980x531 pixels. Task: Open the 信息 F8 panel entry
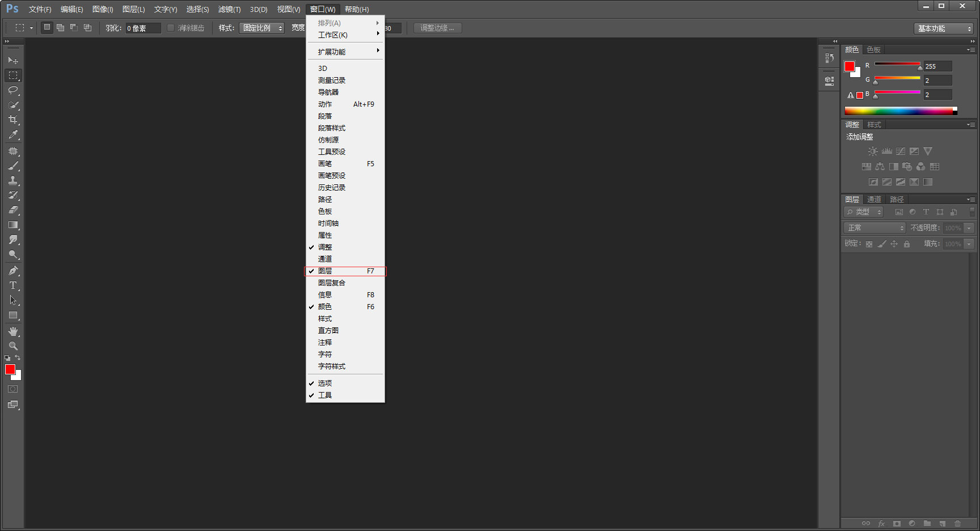tap(345, 295)
